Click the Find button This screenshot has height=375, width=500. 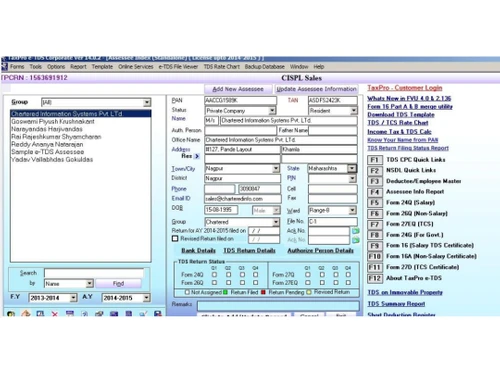[118, 284]
